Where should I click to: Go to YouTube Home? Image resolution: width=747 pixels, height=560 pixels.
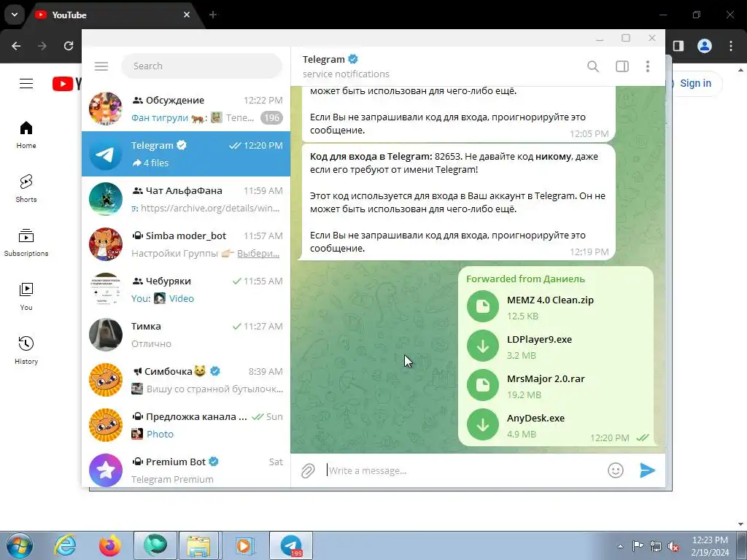[x=26, y=135]
